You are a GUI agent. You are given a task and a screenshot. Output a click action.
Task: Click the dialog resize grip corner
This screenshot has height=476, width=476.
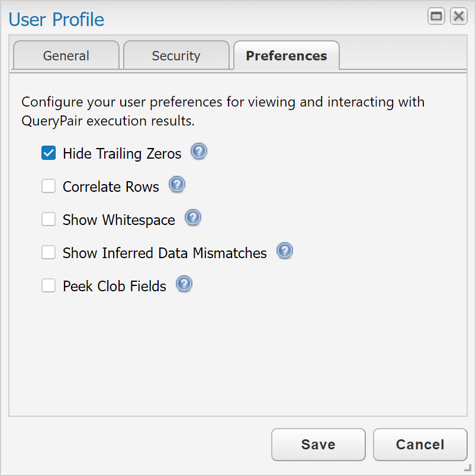468,468
